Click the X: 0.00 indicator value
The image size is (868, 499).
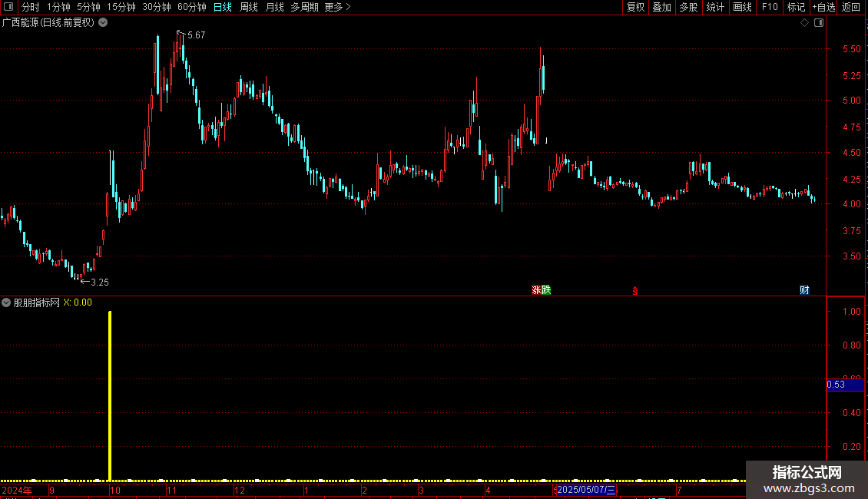[x=78, y=302]
